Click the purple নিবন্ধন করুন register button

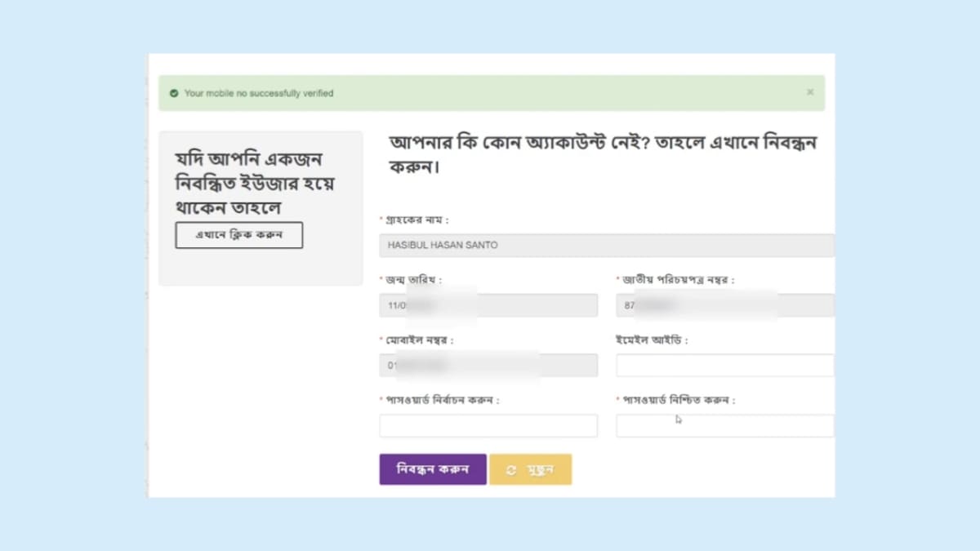[x=432, y=469]
